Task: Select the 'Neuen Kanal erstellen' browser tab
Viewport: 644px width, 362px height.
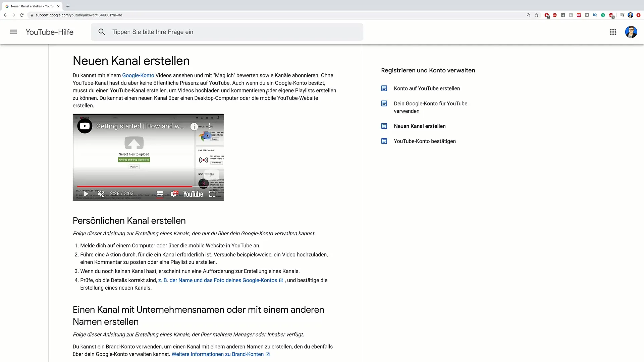Action: pyautogui.click(x=32, y=6)
